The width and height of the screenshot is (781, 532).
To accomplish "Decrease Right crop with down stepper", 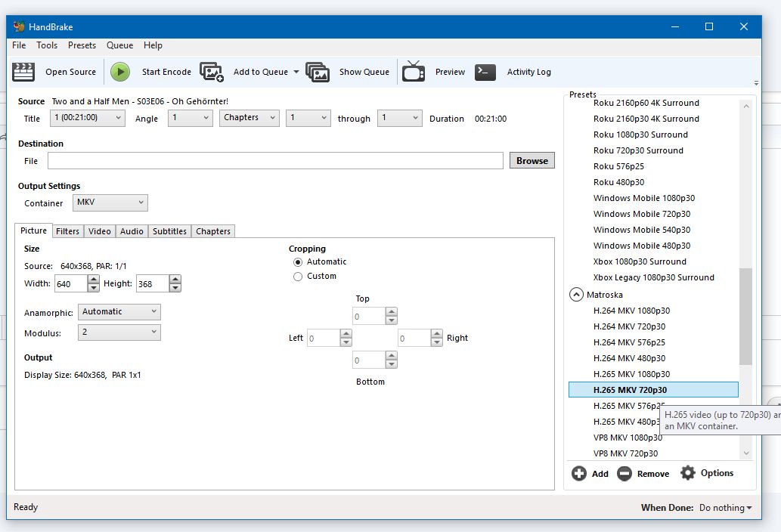I will coord(437,342).
